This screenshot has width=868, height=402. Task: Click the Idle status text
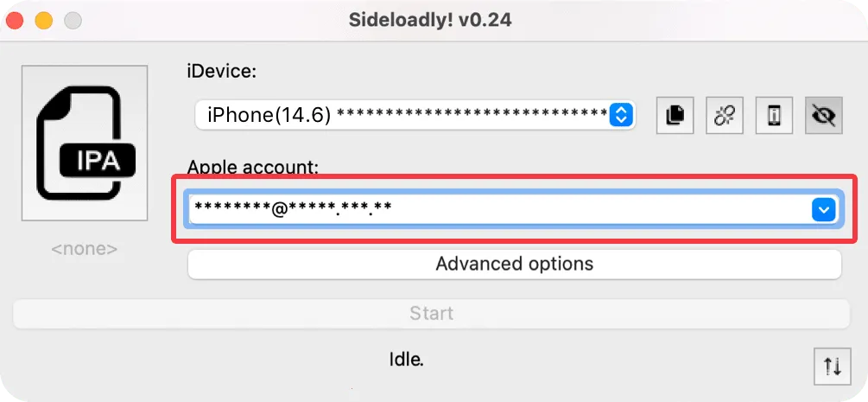tap(406, 358)
